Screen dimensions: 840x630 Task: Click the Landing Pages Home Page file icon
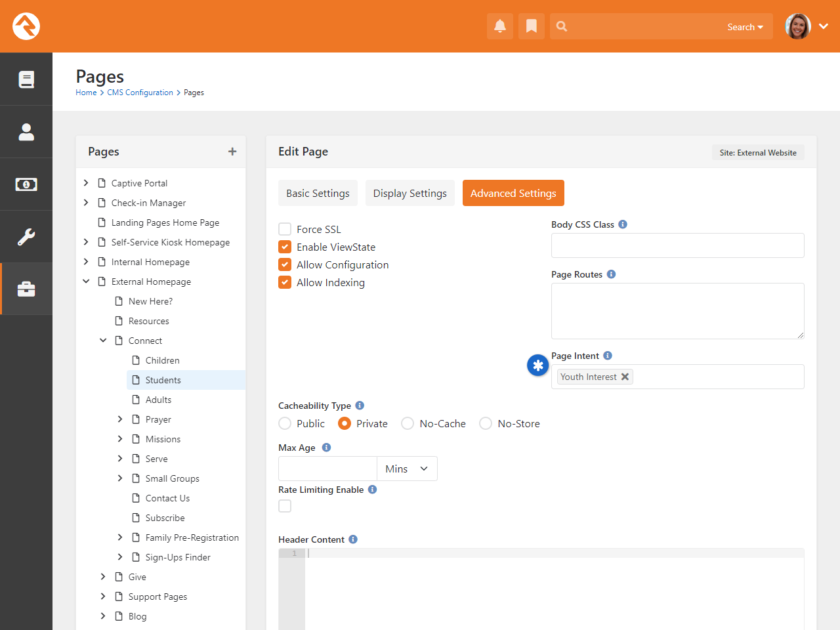[x=102, y=222]
